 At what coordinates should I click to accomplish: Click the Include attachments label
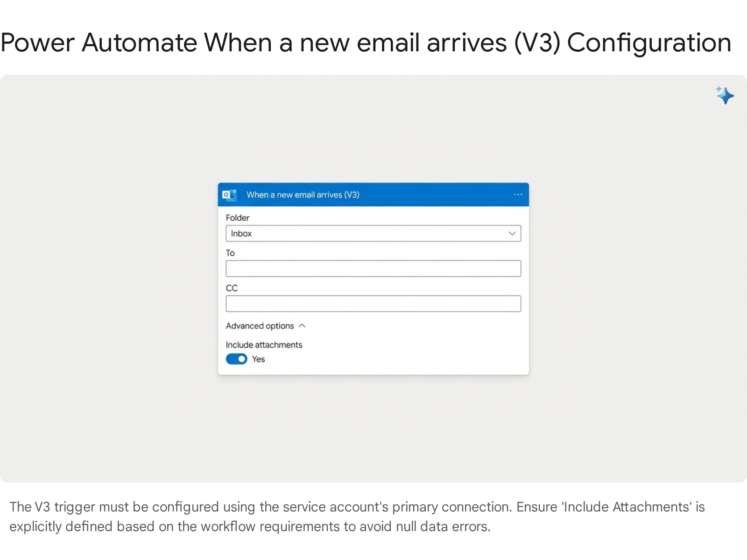click(264, 345)
